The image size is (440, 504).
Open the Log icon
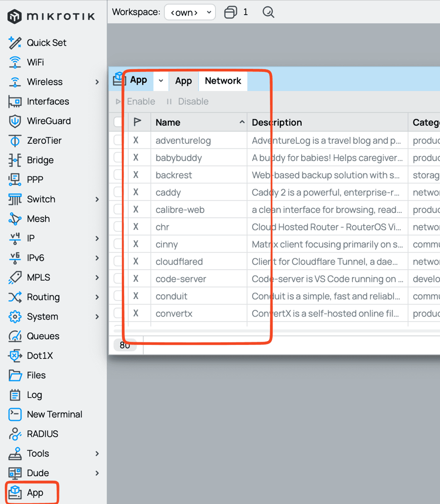[x=15, y=395]
